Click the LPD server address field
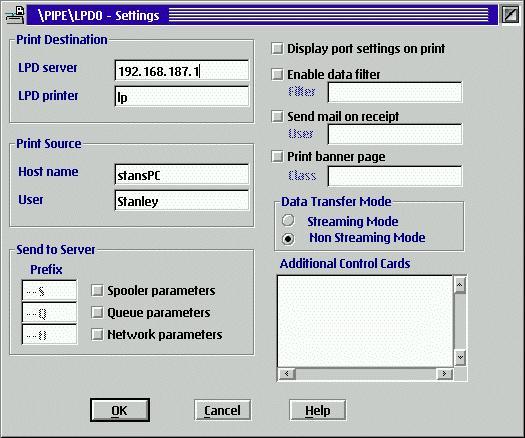 (182, 71)
